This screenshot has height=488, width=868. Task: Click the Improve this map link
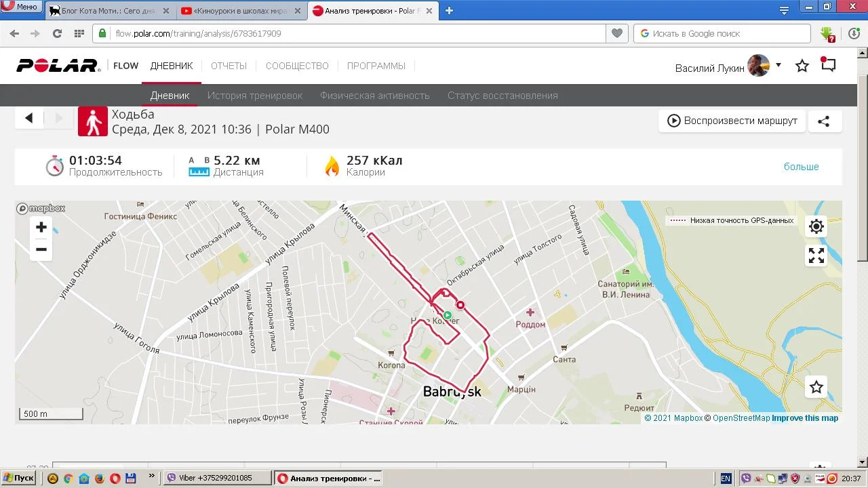pos(805,418)
